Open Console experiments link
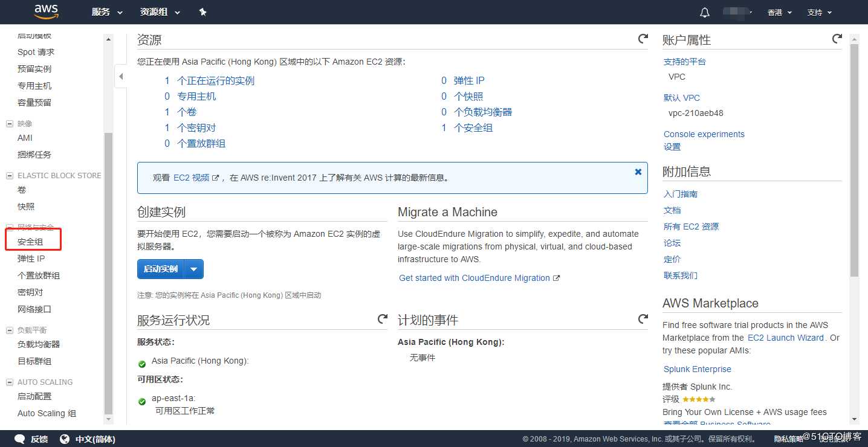Viewport: 868px width, 447px height. 704,134
